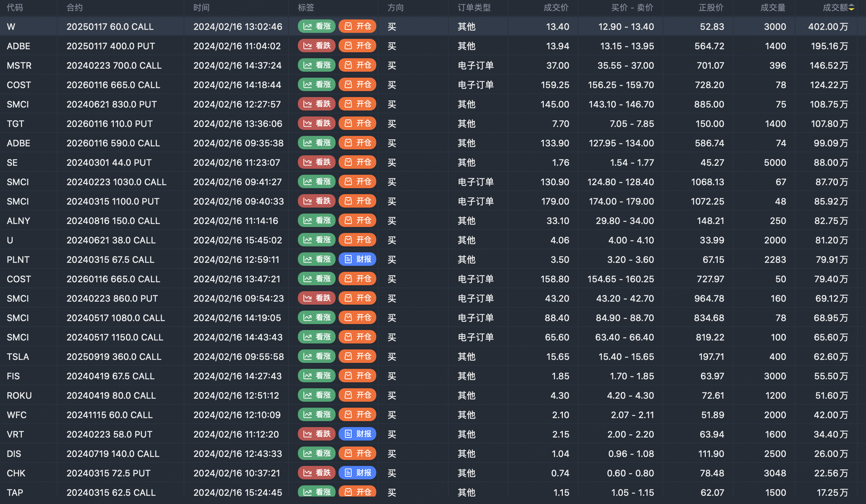The width and height of the screenshot is (866, 504).
Task: Click the 财报 tag on the CHK row
Action: (357, 473)
